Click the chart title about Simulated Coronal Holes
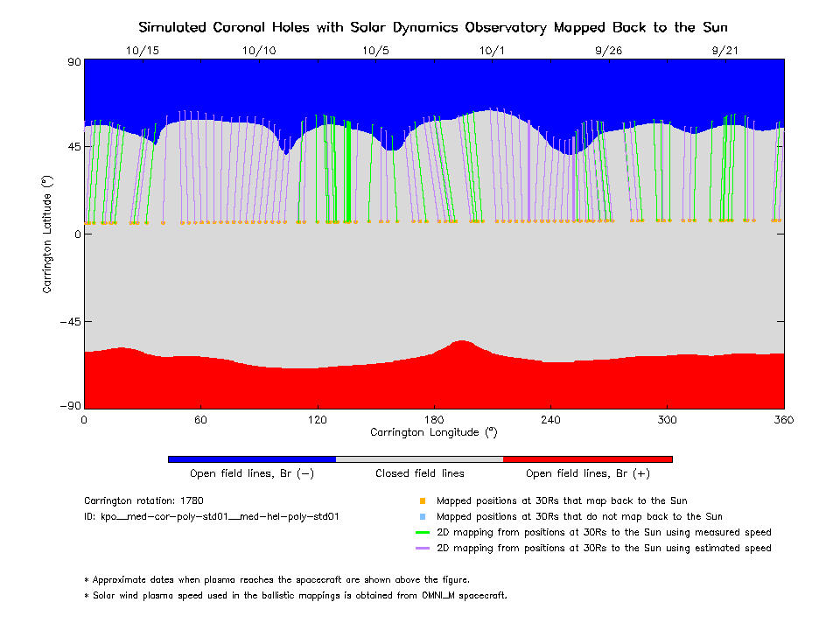This screenshot has height=630, width=840. point(433,27)
